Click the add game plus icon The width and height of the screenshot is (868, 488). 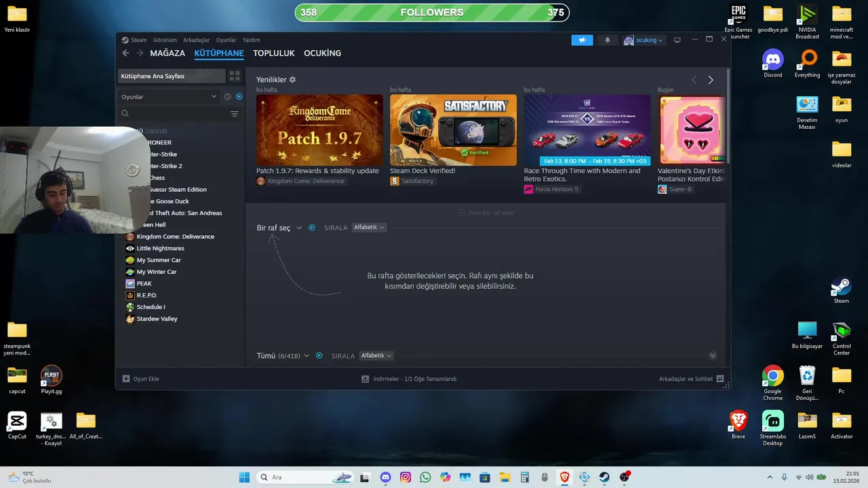125,379
